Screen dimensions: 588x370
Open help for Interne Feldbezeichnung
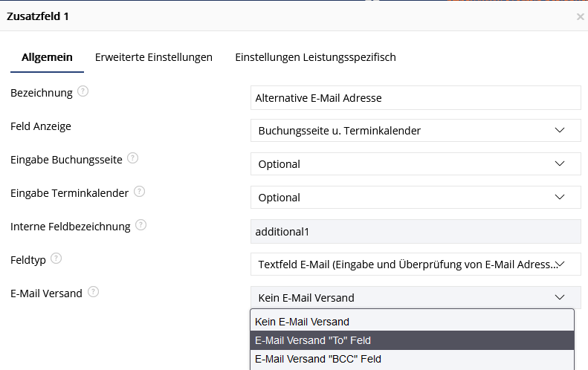pos(140,225)
